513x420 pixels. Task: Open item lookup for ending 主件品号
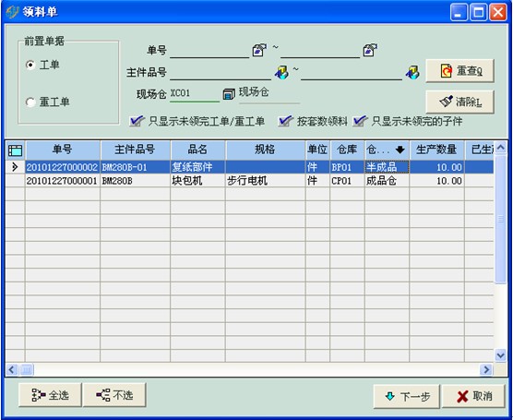pos(412,72)
